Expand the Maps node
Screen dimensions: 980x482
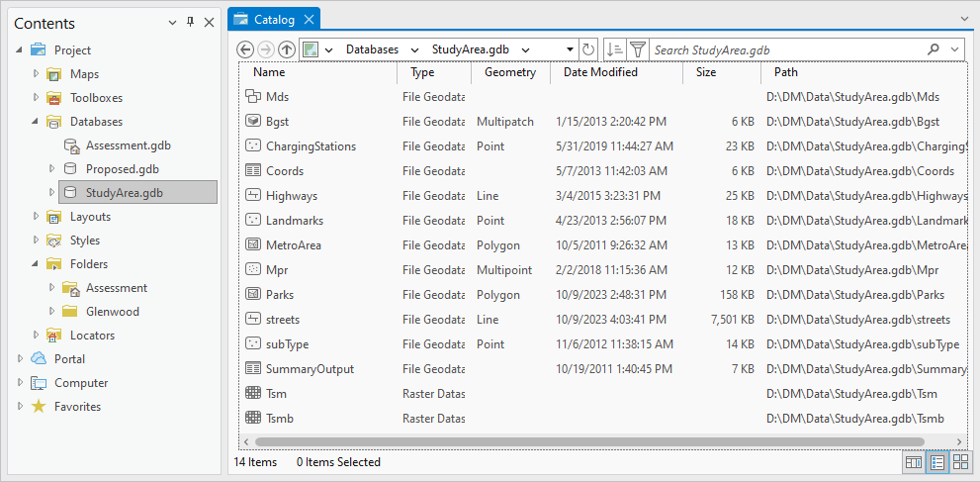pos(36,74)
